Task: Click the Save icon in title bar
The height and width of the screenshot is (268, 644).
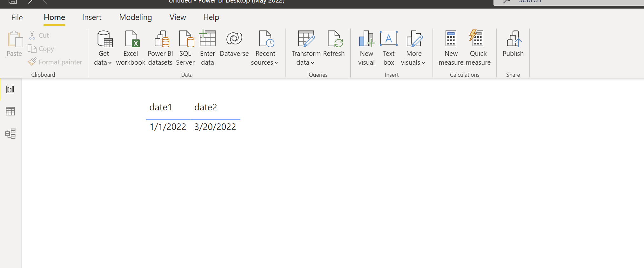Action: pos(13,2)
